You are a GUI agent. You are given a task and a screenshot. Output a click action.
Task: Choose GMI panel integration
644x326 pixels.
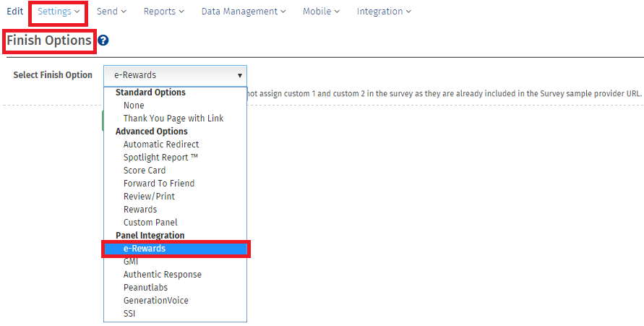(131, 262)
